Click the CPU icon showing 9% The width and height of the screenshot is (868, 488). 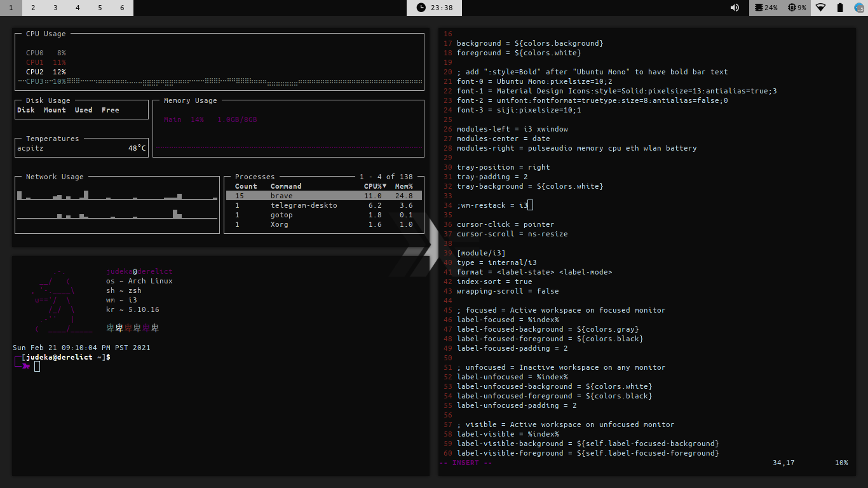[792, 8]
